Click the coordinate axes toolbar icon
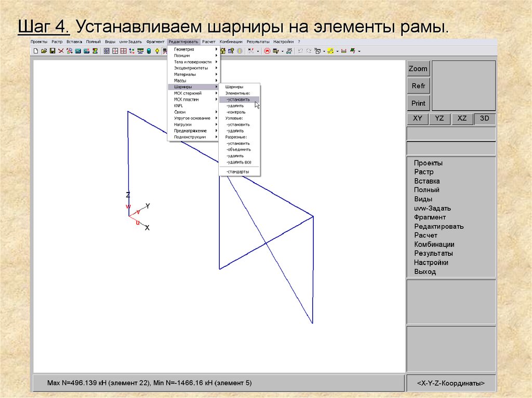Screen dimensions: 532x398 (131, 51)
